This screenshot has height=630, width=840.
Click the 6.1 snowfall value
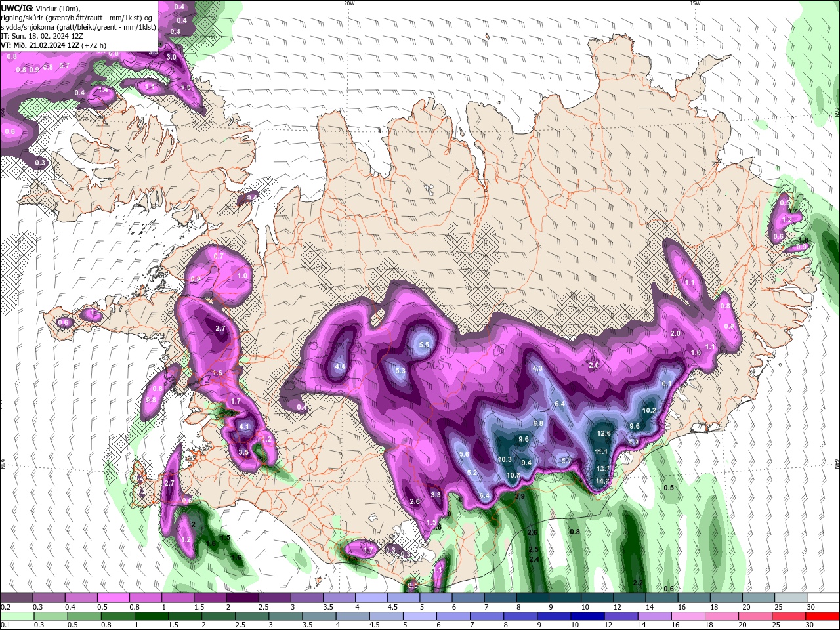tap(667, 384)
